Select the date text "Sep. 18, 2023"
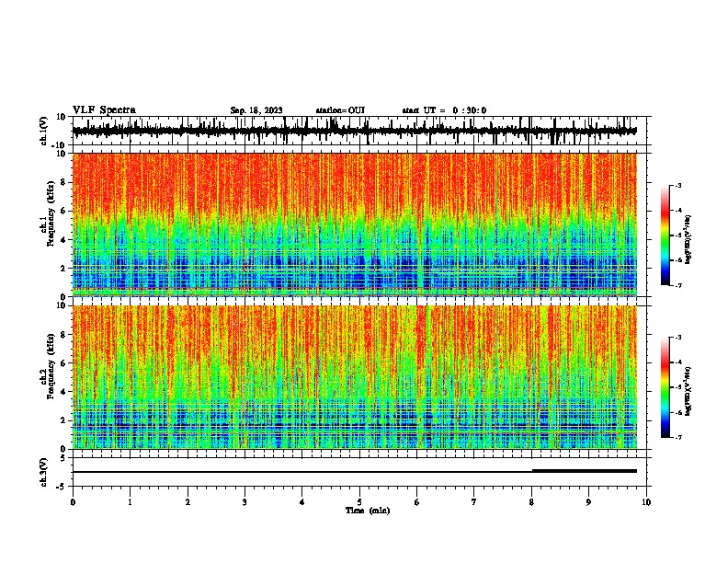This screenshot has width=728, height=563. [x=256, y=110]
